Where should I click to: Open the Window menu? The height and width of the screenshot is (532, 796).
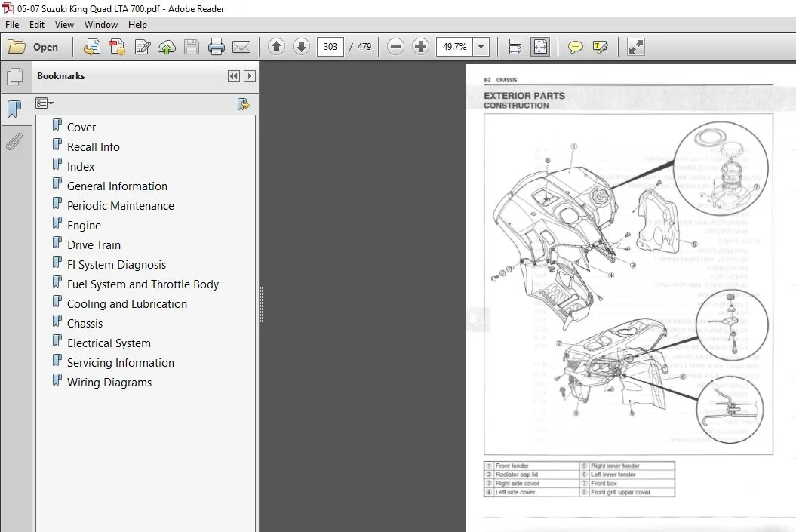pyautogui.click(x=101, y=24)
